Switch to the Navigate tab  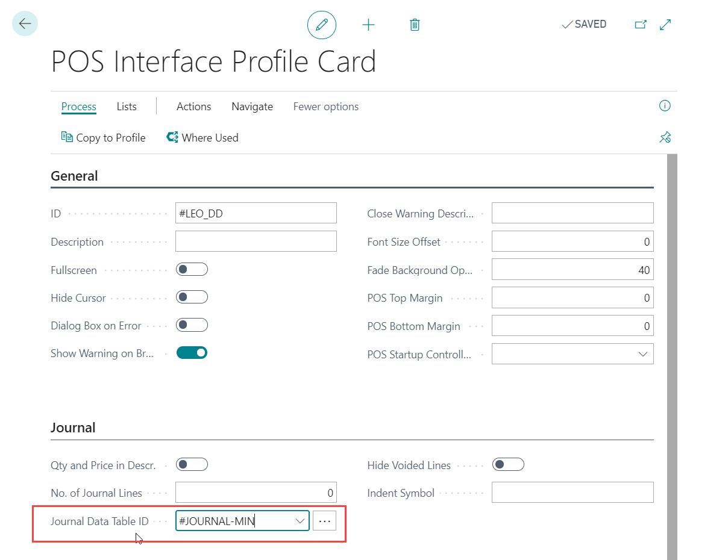coord(252,107)
